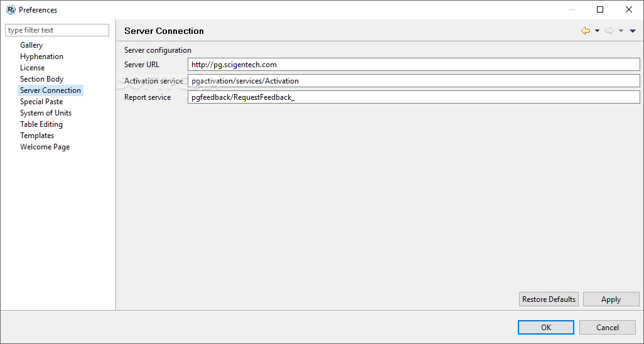644x344 pixels.
Task: Click the Preferences app icon in title bar
Action: coord(11,9)
